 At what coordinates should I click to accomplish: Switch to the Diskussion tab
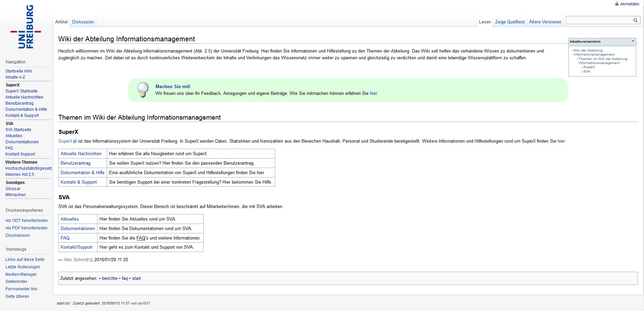83,22
